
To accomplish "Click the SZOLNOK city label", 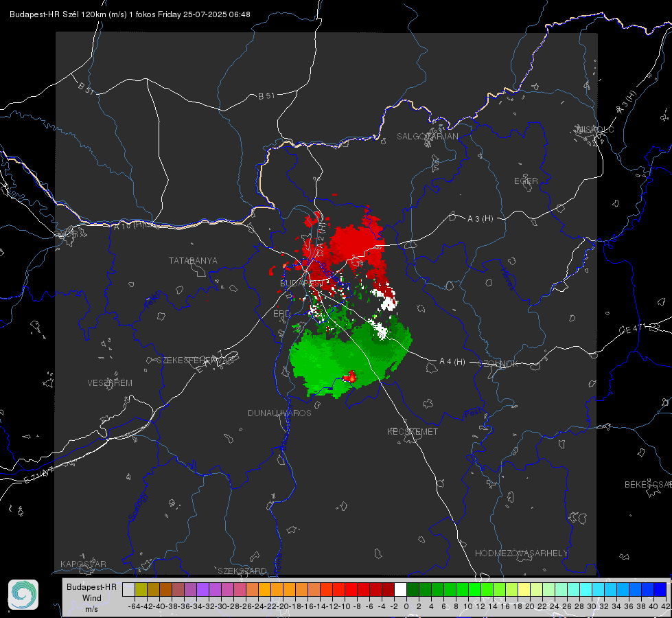I will point(498,364).
